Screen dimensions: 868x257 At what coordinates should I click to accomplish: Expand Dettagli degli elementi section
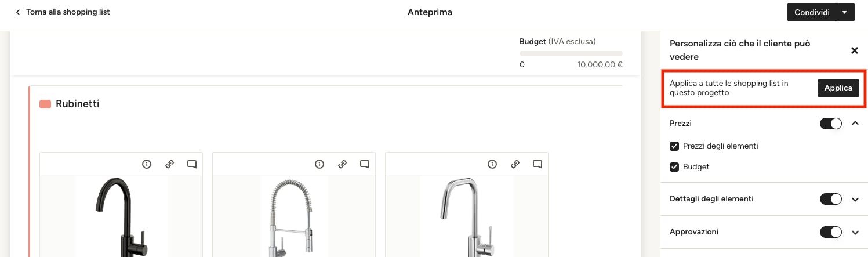click(x=855, y=199)
